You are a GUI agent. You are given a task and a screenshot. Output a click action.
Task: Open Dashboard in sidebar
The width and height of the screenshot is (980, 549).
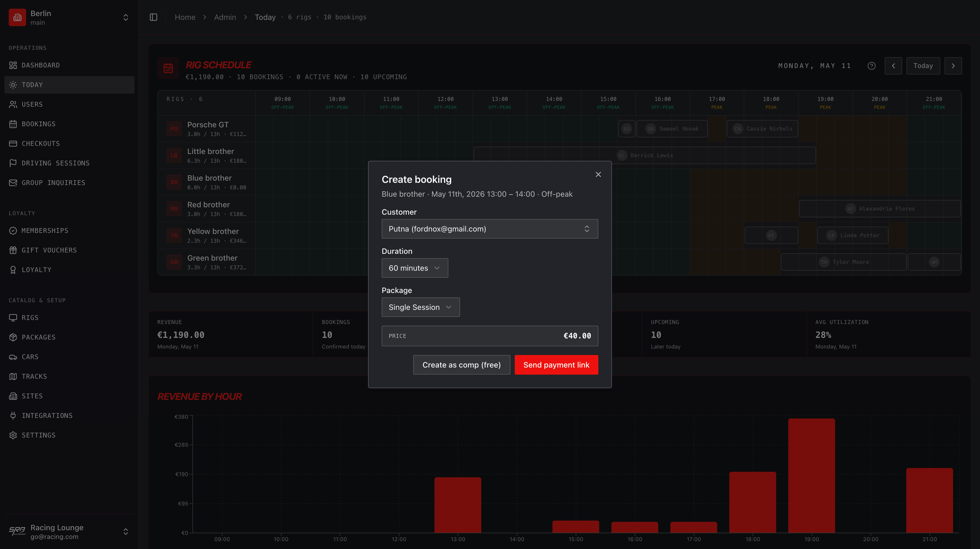click(x=69, y=65)
